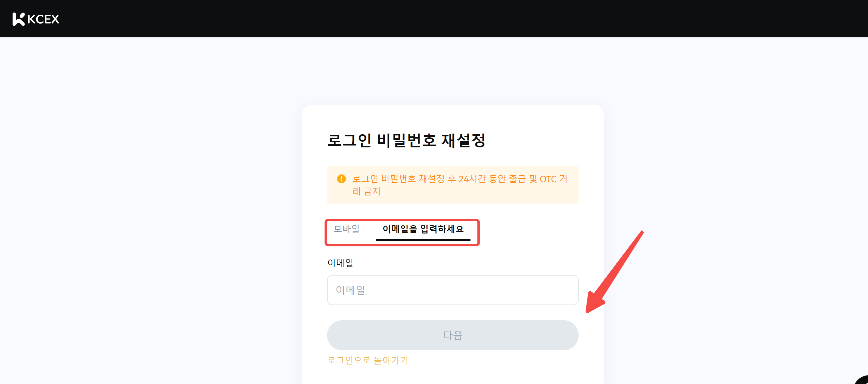Click the 로그인 비밀번호 재설정 heading
The height and width of the screenshot is (384, 868).
point(406,140)
